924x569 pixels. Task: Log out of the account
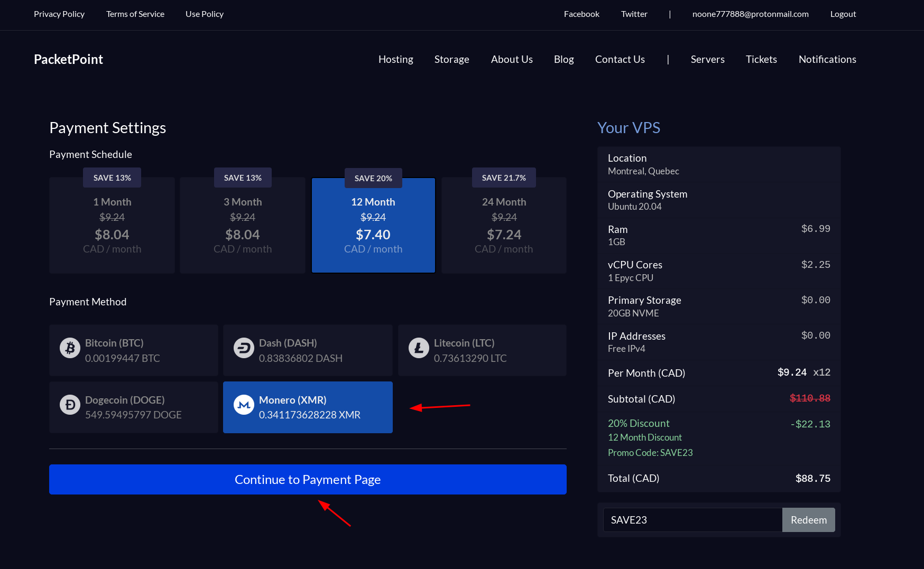843,14
